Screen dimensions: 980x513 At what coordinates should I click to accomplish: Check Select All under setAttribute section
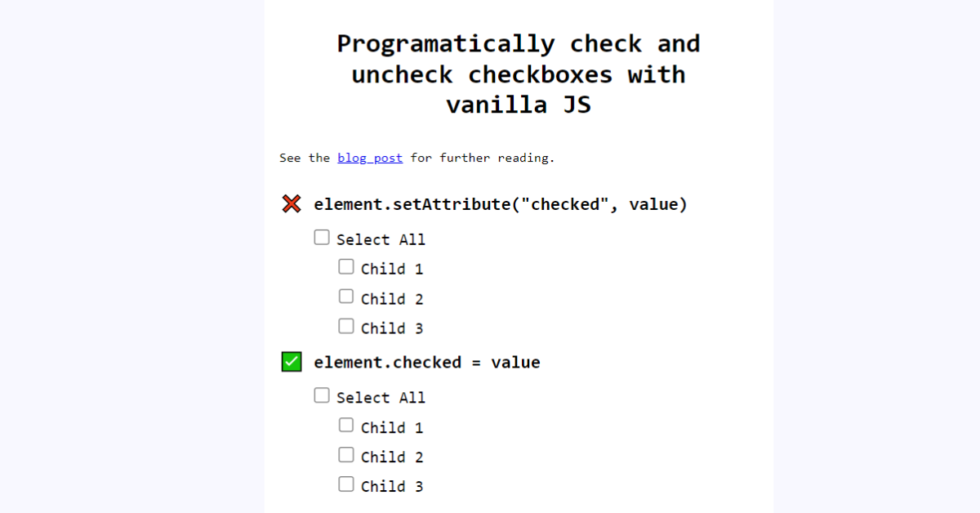pyautogui.click(x=322, y=238)
